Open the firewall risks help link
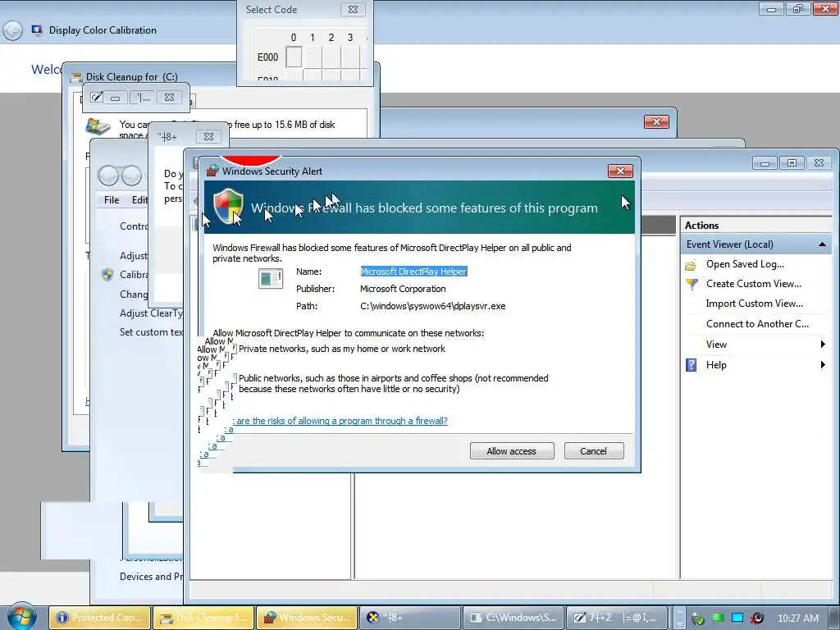The image size is (840, 630). tap(340, 421)
